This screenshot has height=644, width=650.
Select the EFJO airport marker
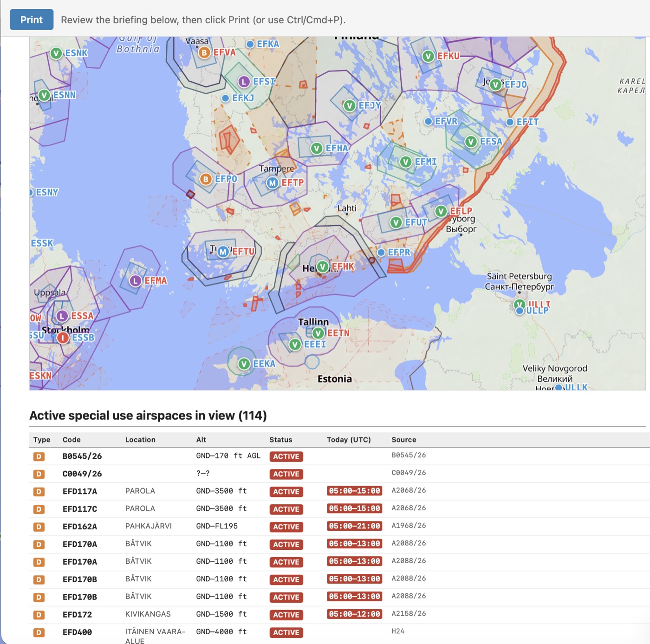click(x=496, y=85)
